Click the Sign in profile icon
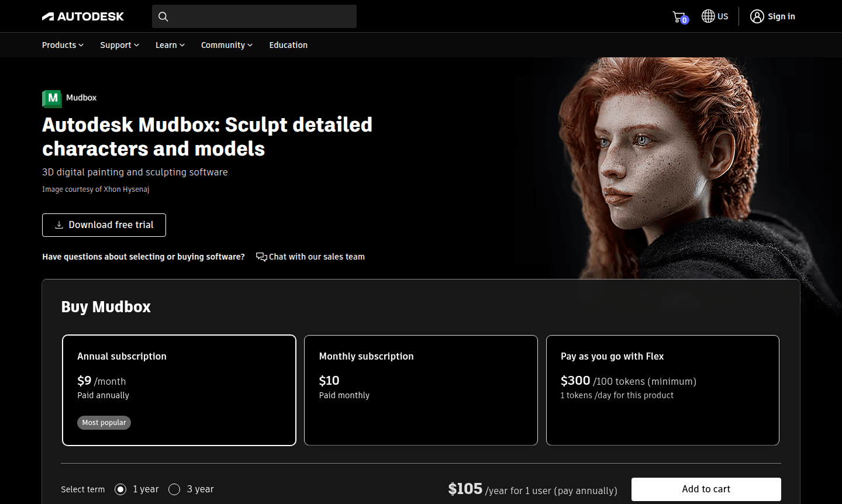This screenshot has height=504, width=842. [757, 16]
